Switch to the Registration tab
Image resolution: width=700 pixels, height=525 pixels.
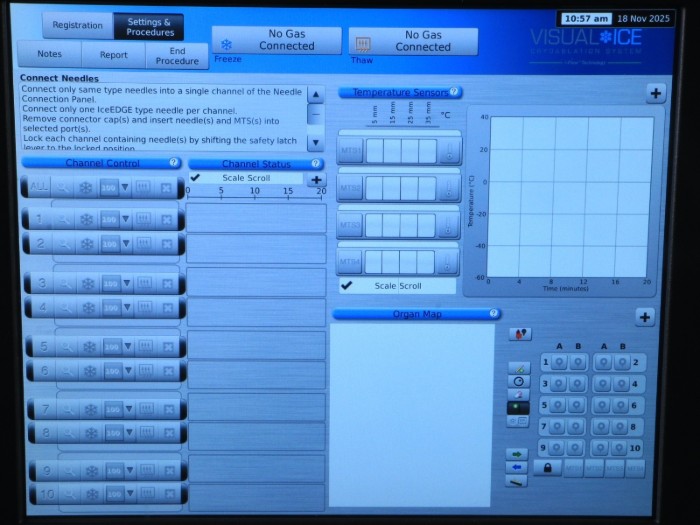point(77,25)
